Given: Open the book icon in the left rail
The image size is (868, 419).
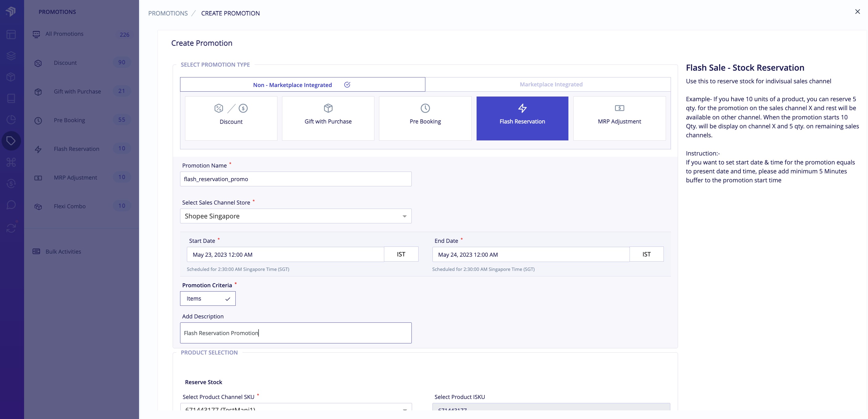Looking at the screenshot, I should (11, 98).
